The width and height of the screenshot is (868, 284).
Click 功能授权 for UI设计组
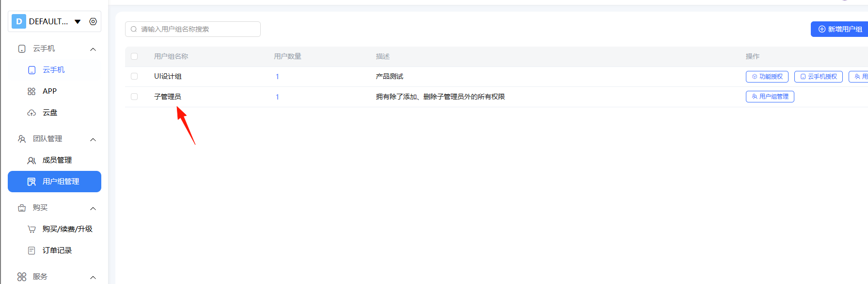767,77
